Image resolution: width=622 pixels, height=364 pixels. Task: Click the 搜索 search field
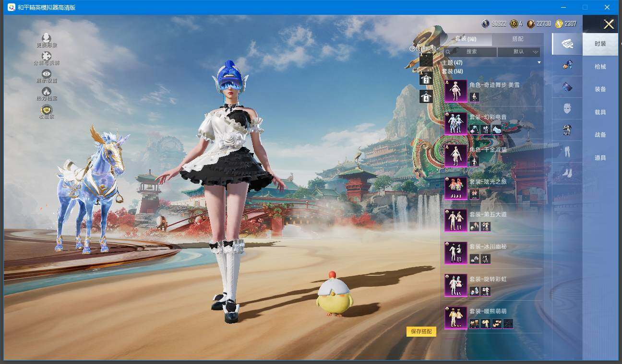coord(470,52)
